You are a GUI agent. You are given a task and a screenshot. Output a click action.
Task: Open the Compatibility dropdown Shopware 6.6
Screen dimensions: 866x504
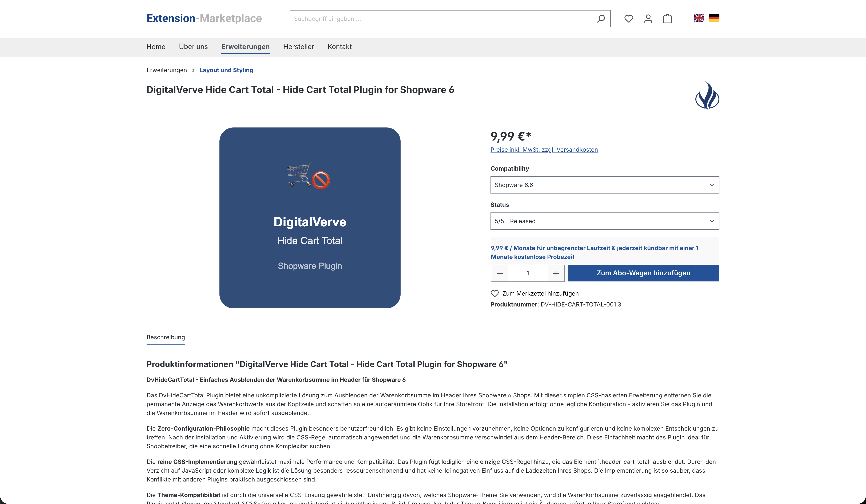[x=604, y=185]
